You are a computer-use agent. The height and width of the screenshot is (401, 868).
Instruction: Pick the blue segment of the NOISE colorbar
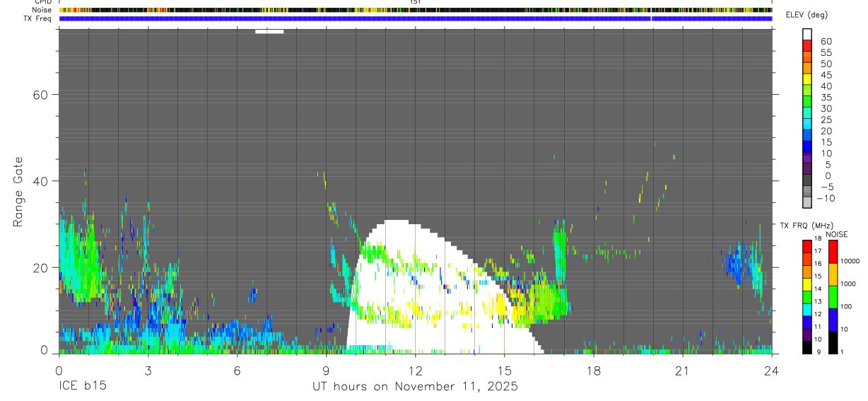[833, 320]
